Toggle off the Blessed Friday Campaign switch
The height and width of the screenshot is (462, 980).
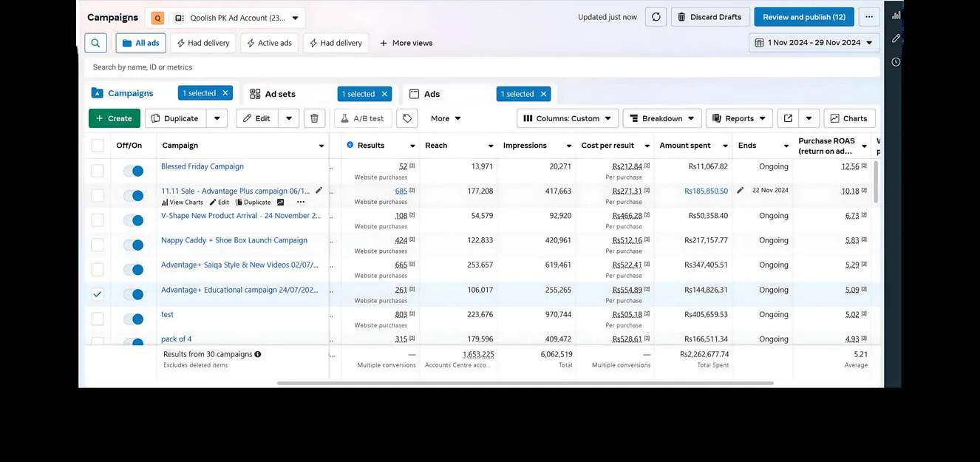pos(133,171)
